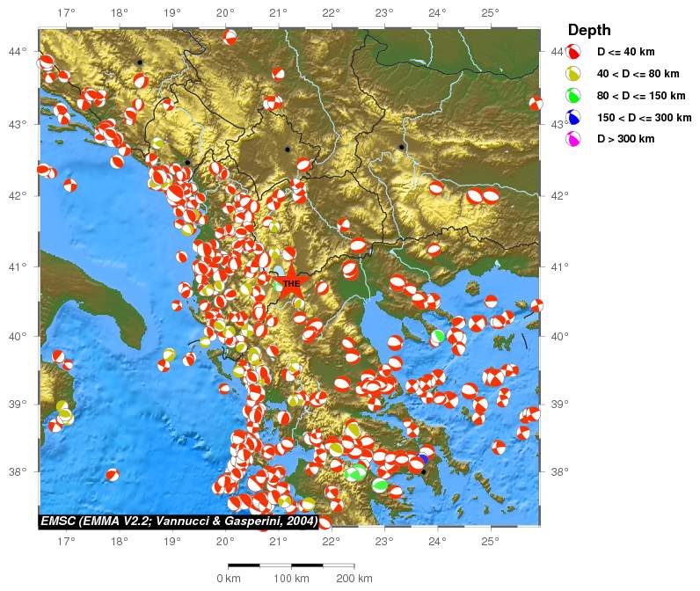
Task: Click the 200 km scale bar label
Action: [354, 579]
